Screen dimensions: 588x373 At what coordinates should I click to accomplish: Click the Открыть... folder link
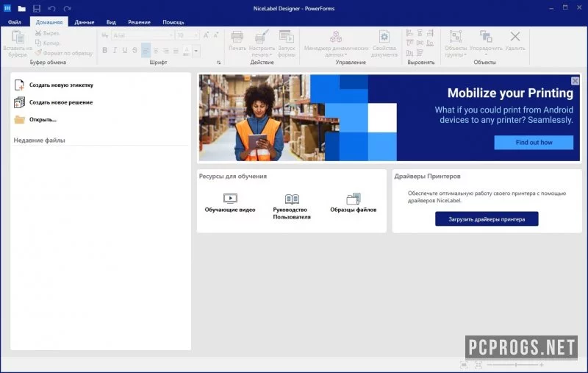pyautogui.click(x=35, y=120)
